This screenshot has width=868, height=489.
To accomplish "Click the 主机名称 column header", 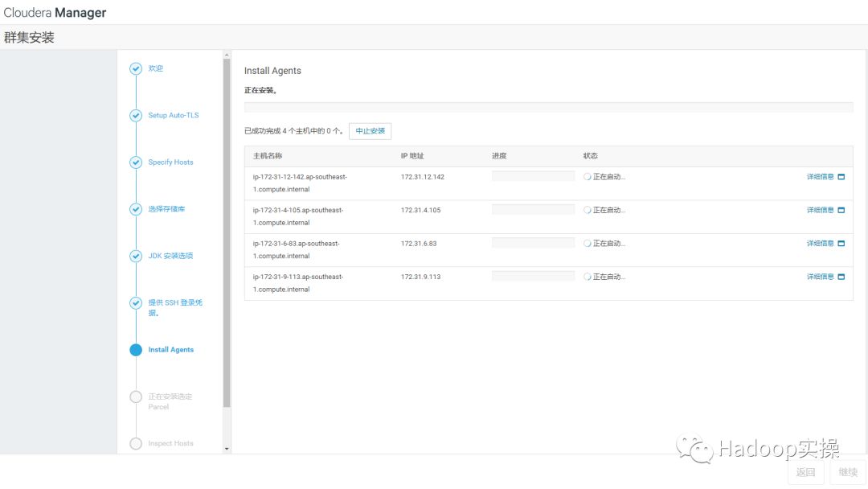I will pyautogui.click(x=268, y=155).
